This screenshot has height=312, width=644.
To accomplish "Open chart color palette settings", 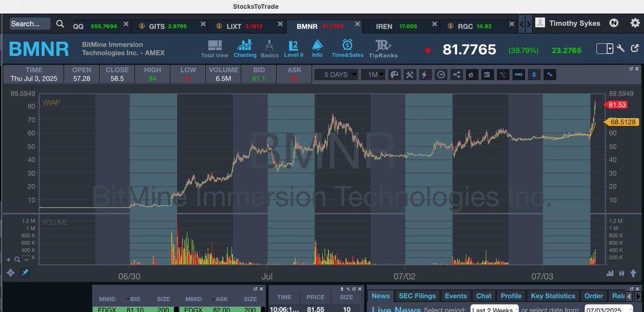I will (x=394, y=75).
